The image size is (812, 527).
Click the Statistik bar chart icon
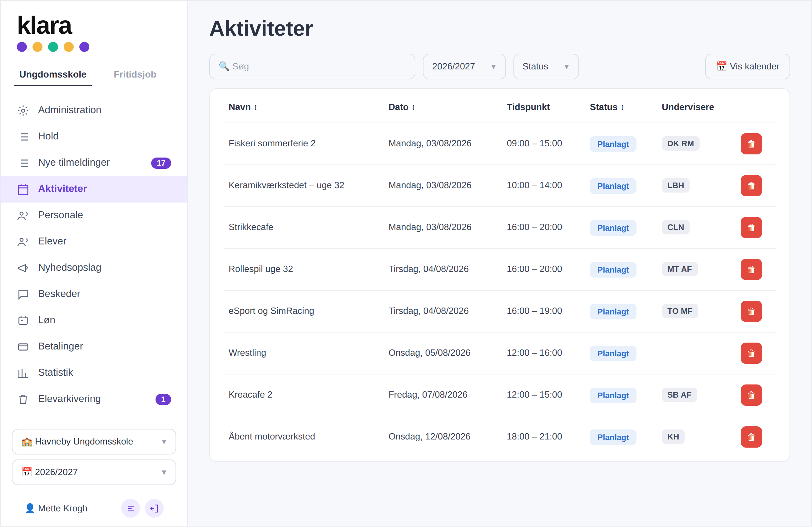pyautogui.click(x=23, y=373)
